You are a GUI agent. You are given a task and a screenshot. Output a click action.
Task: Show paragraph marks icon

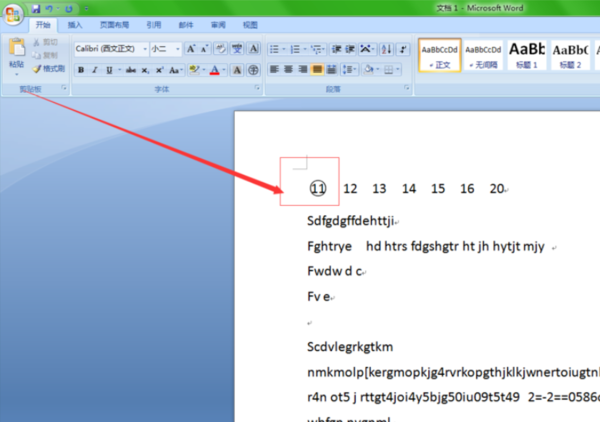403,49
